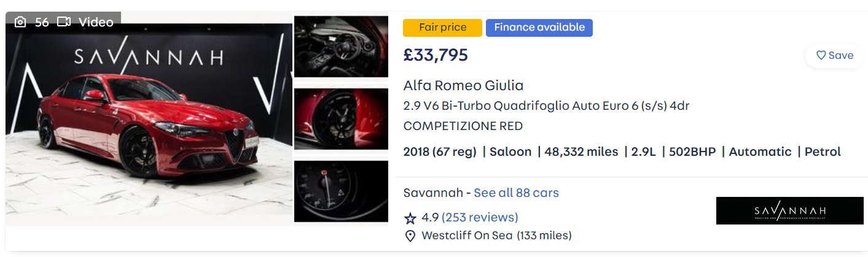Click the Finance available badge
This screenshot has width=868, height=257.
click(x=539, y=28)
